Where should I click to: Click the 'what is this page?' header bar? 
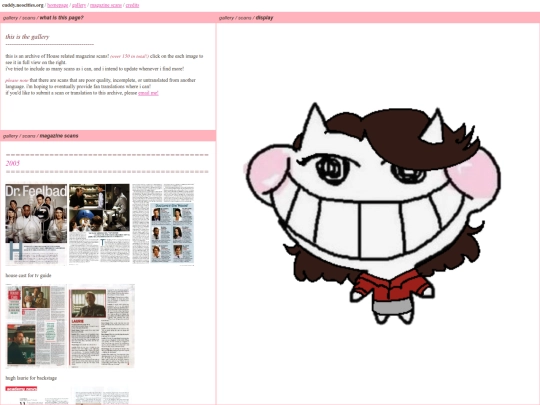108,18
